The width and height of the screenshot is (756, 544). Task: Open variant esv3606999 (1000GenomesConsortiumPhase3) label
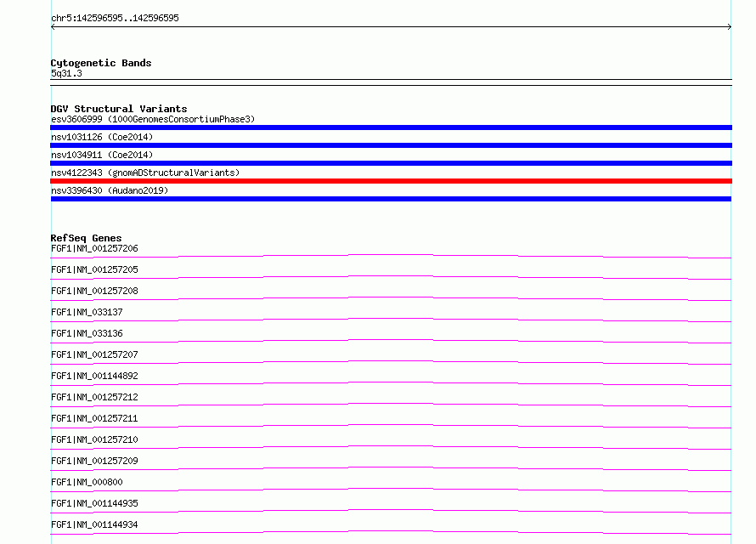click(x=153, y=119)
